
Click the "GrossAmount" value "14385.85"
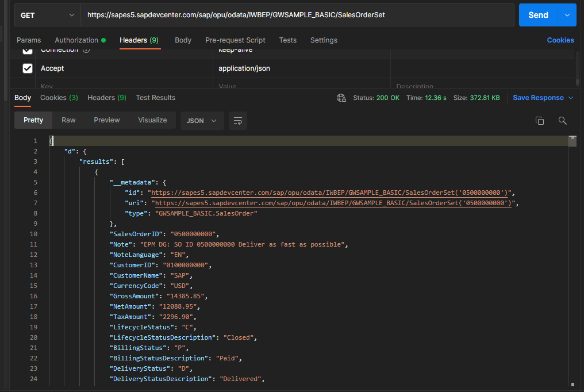click(x=185, y=297)
